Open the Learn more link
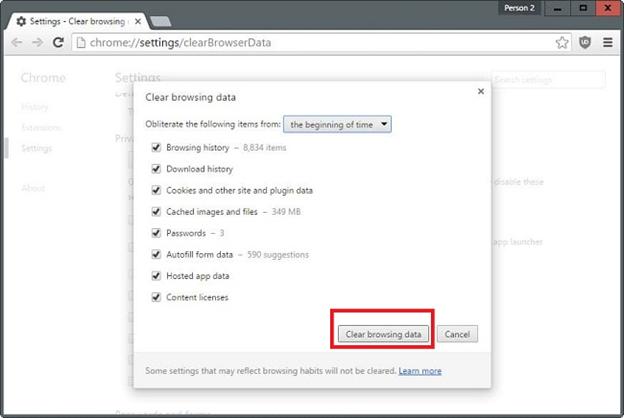 coord(420,371)
